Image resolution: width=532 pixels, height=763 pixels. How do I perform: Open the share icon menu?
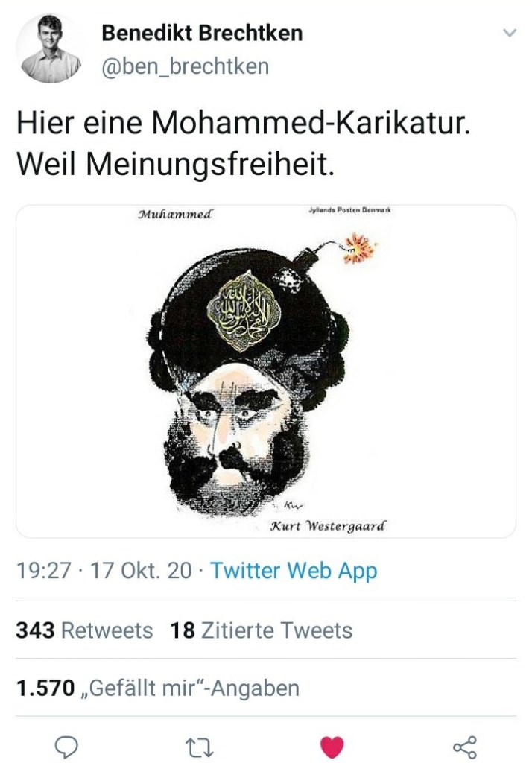click(x=465, y=747)
